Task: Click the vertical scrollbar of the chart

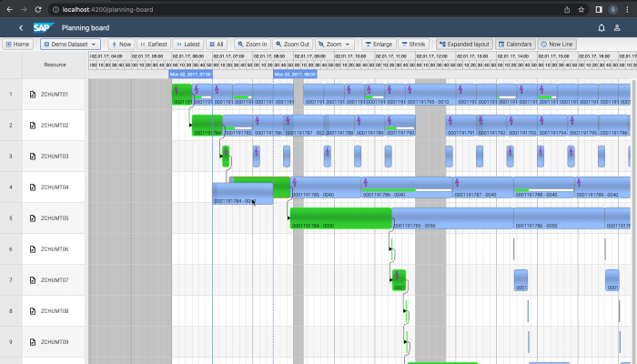Action: tap(633, 219)
